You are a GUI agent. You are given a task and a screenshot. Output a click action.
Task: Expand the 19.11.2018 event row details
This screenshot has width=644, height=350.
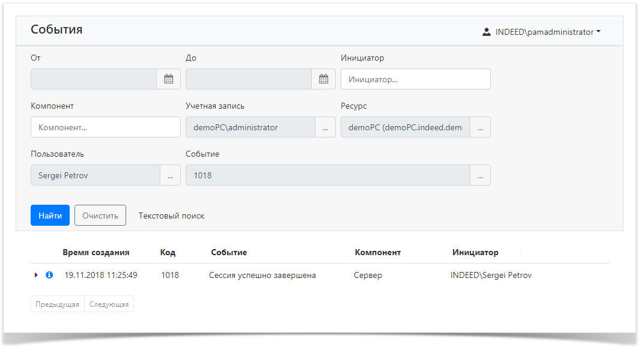36,275
